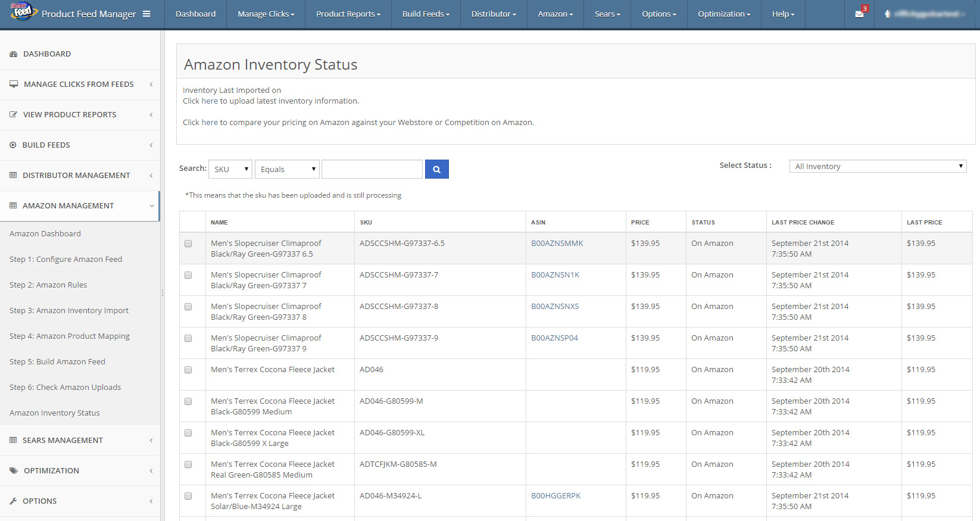Open the Manage Clicks top menu

pyautogui.click(x=266, y=14)
